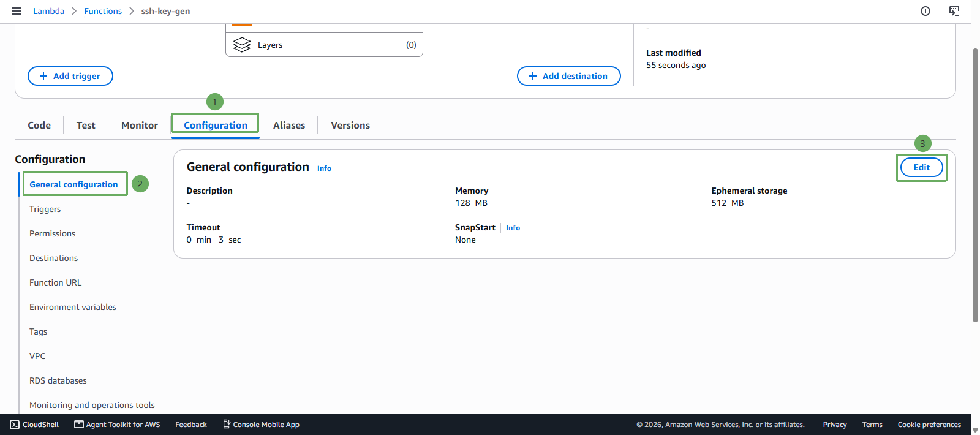The height and width of the screenshot is (435, 980).
Task: Open VPC settings in sidebar
Action: (37, 356)
